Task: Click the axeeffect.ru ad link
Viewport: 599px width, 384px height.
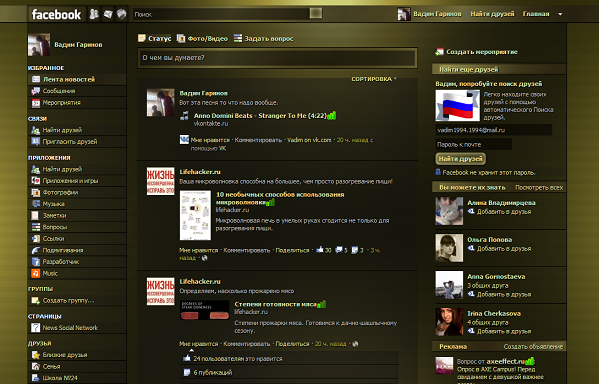Action: 505,361
